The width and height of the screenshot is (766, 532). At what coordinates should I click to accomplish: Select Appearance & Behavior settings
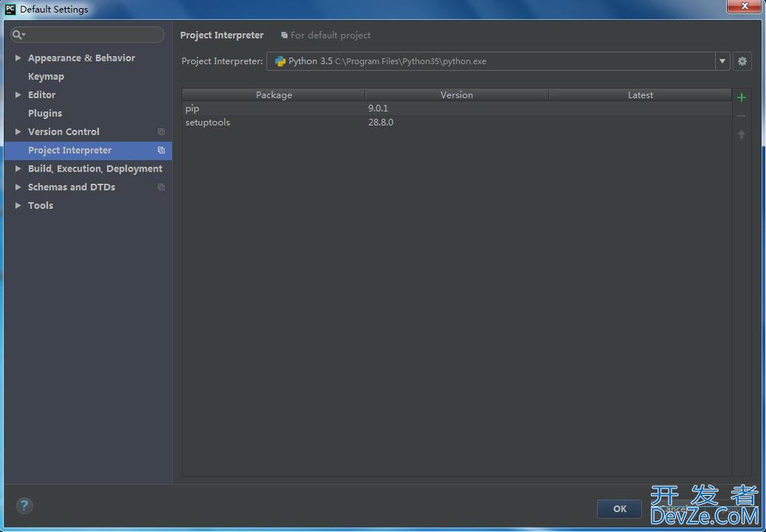(x=82, y=58)
